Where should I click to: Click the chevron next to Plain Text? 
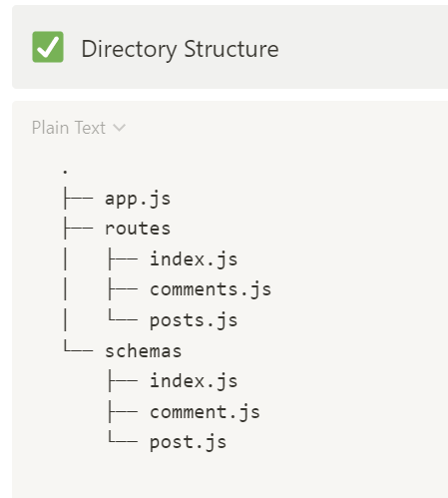[119, 128]
